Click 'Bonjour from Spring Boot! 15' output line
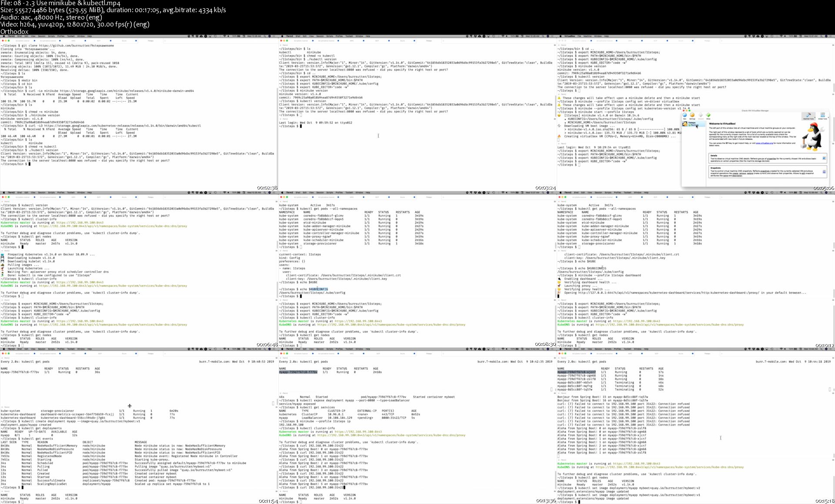 [x=603, y=397]
